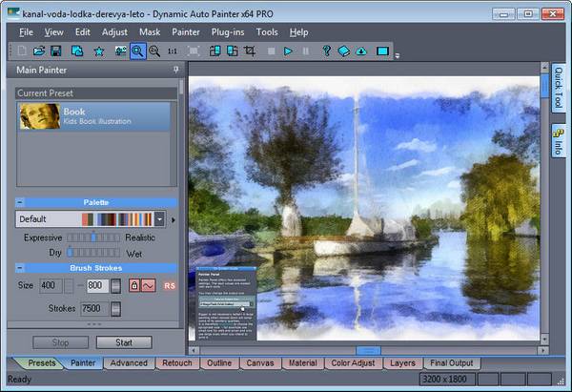Screen dimensions: 572x392
Task: Select the Book preset thumbnail
Action: tap(40, 116)
